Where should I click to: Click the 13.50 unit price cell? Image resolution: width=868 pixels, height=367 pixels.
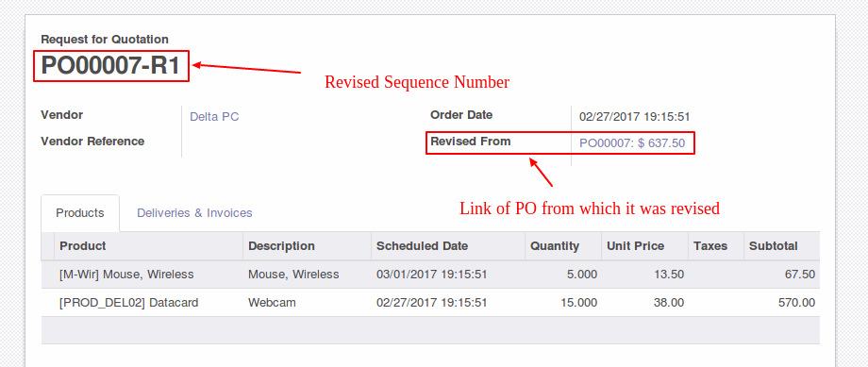(644, 275)
